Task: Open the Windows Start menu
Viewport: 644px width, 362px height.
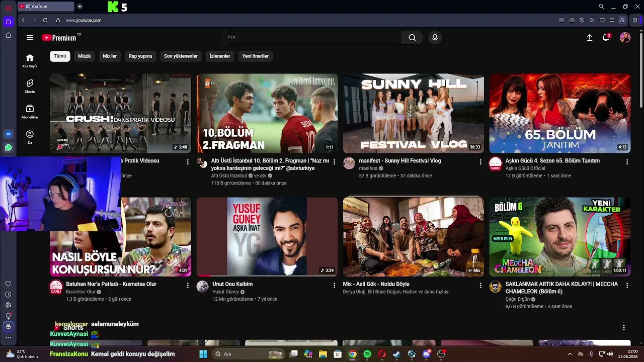Action: [x=203, y=354]
